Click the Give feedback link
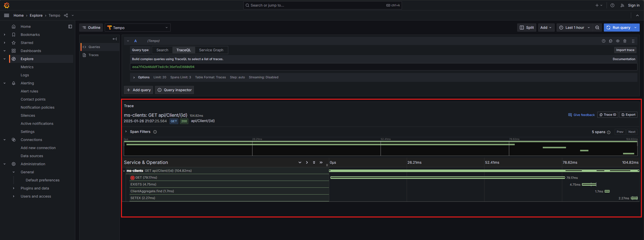Screen dimensions: 644x240 [581, 115]
